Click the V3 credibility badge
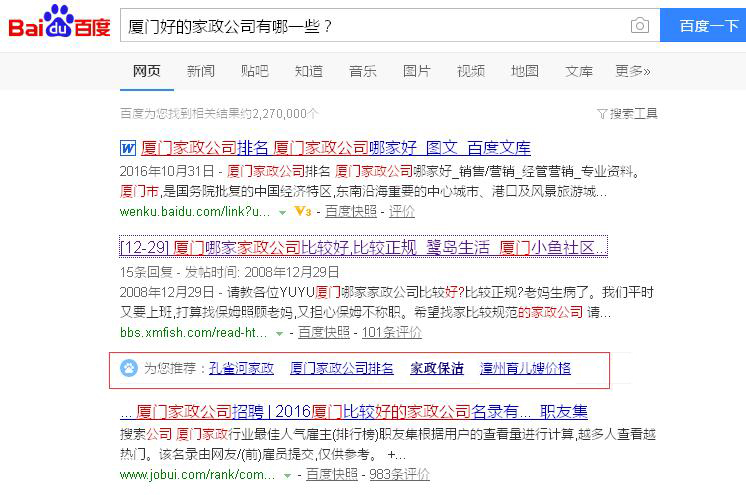The height and width of the screenshot is (495, 746). point(304,212)
